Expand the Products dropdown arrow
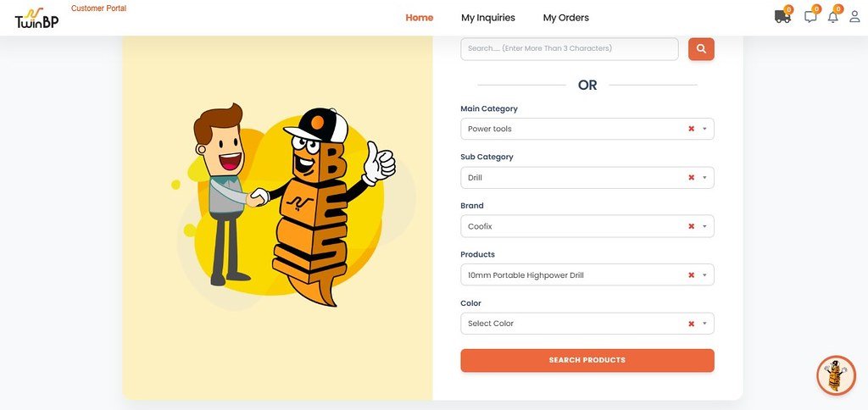This screenshot has height=410, width=868. pyautogui.click(x=704, y=275)
